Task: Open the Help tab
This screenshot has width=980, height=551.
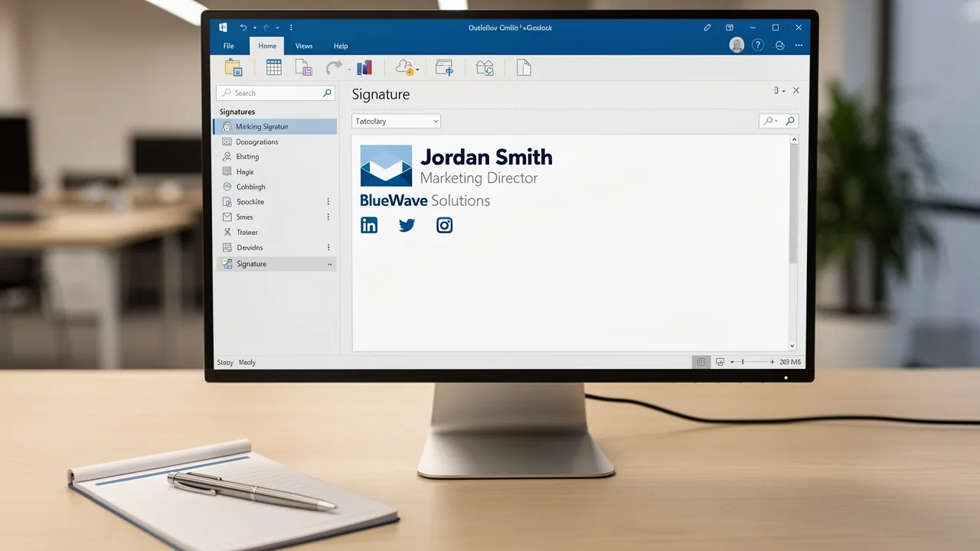Action: click(x=341, y=46)
